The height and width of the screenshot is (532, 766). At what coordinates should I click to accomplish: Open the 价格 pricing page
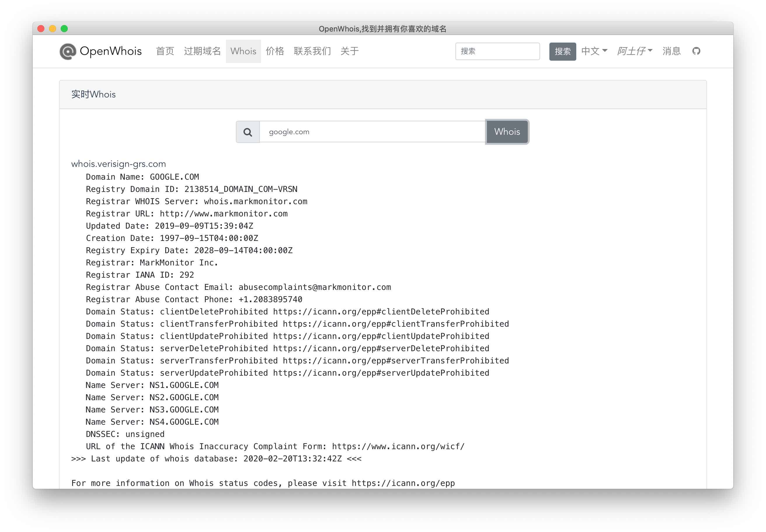click(x=275, y=51)
